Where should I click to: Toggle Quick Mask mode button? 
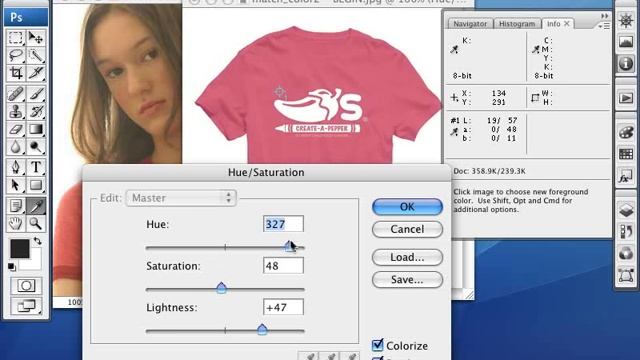(x=26, y=286)
